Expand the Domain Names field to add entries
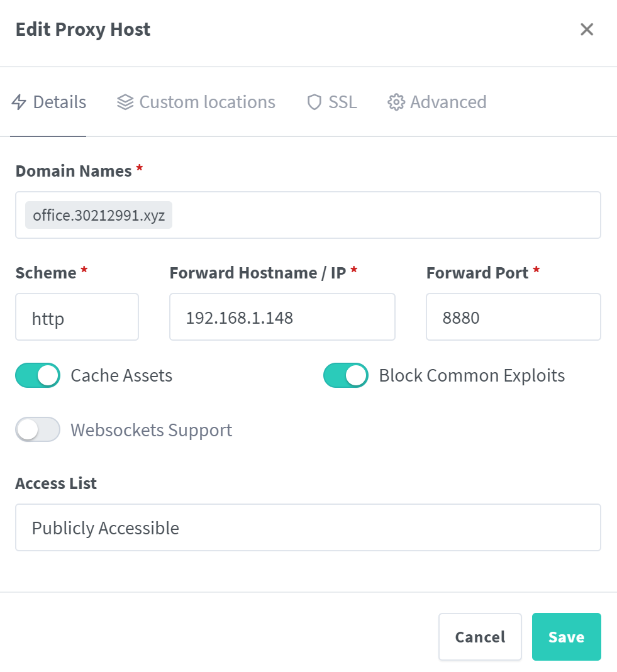Screen dimensions: 617x672 [x=377, y=214]
